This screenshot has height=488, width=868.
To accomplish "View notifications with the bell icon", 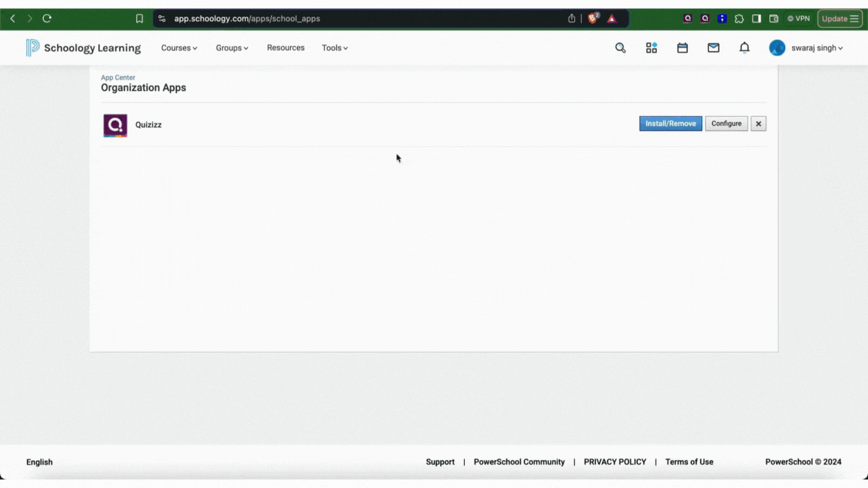I will (744, 47).
